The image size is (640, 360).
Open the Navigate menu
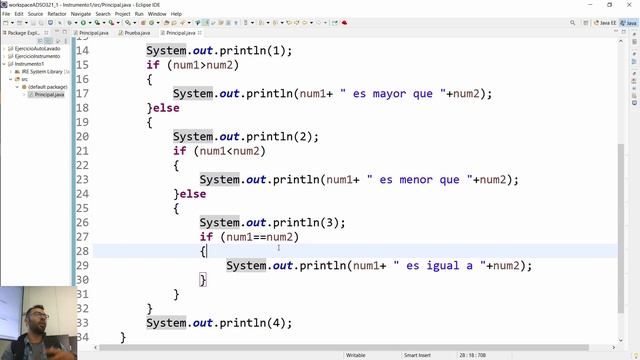[81, 14]
